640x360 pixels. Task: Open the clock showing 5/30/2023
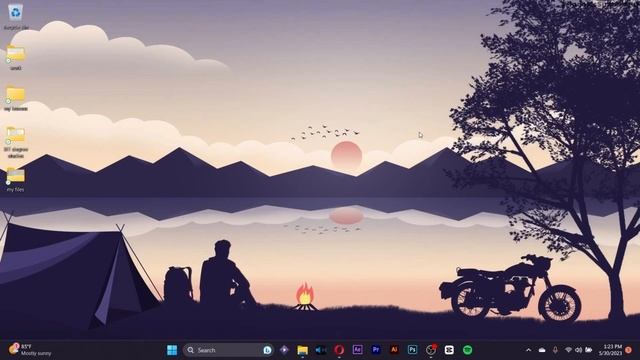[610, 350]
